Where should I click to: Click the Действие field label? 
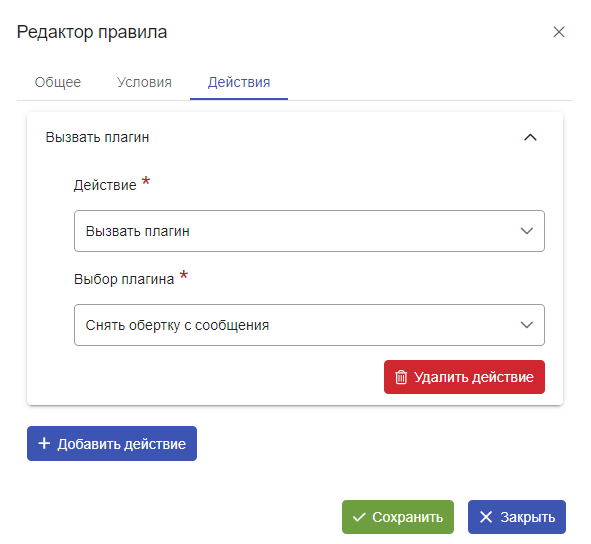[x=105, y=185]
